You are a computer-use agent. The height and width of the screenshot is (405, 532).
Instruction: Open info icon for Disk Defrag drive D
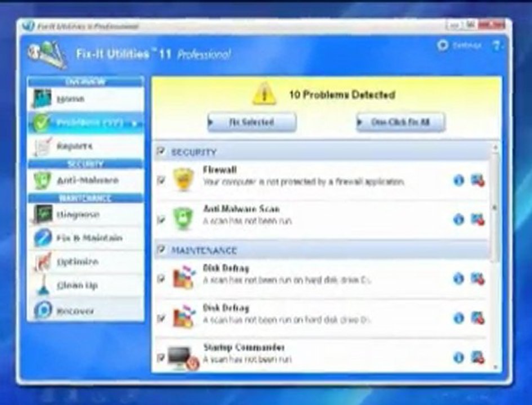[459, 318]
